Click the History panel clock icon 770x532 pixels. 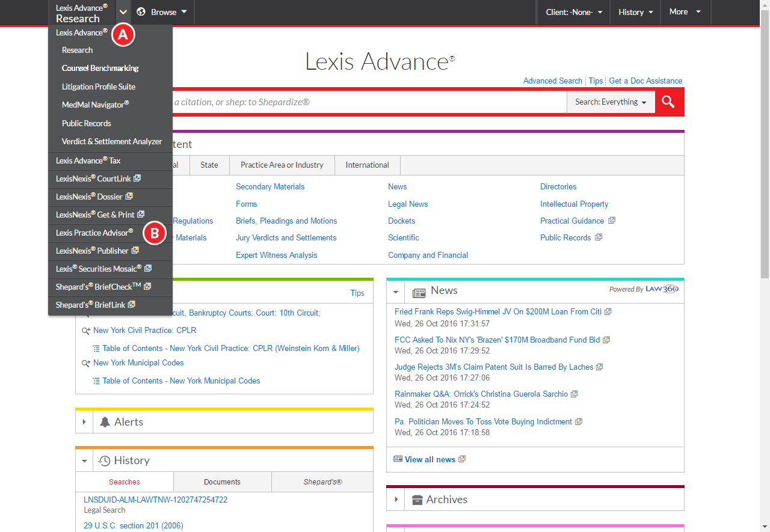105,461
